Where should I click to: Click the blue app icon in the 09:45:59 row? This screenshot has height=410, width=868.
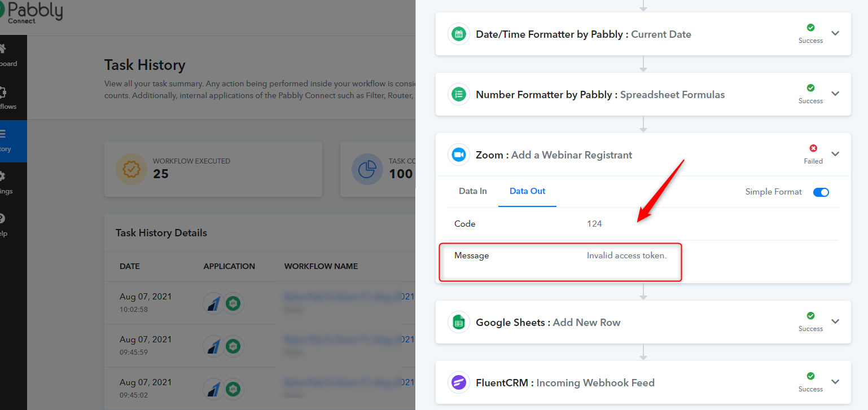coord(213,346)
